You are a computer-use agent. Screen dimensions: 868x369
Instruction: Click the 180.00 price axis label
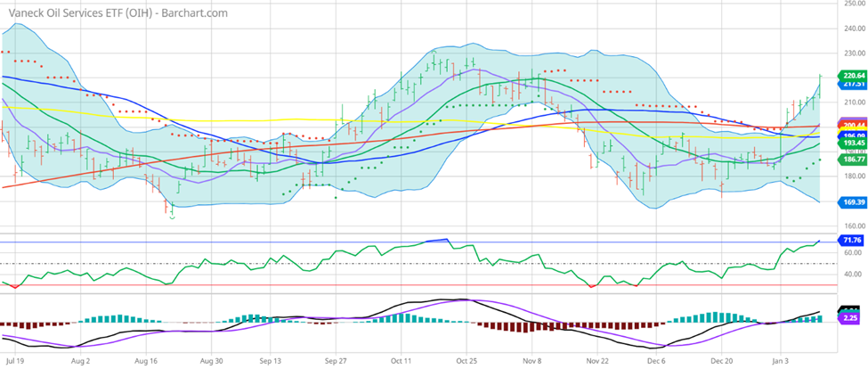tap(855, 176)
